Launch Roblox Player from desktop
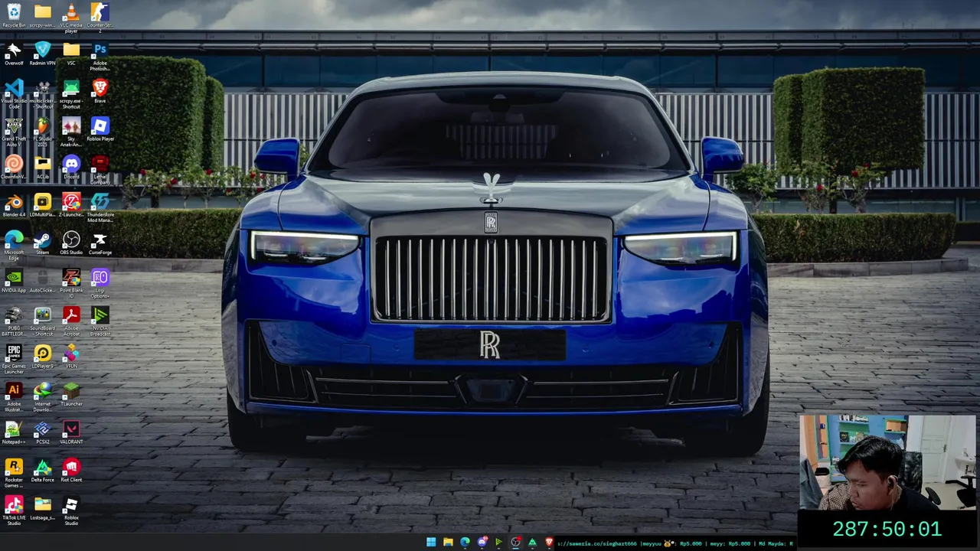 tap(100, 129)
